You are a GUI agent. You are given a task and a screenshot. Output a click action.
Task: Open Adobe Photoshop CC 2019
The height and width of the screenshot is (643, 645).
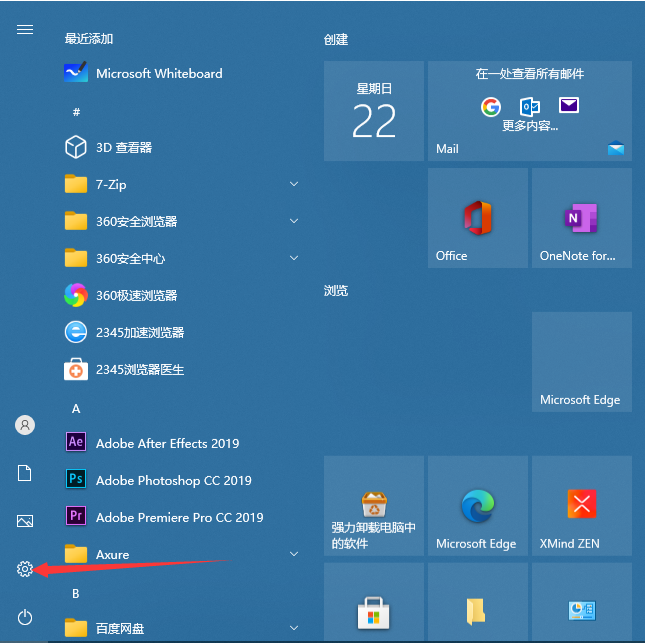coord(173,480)
